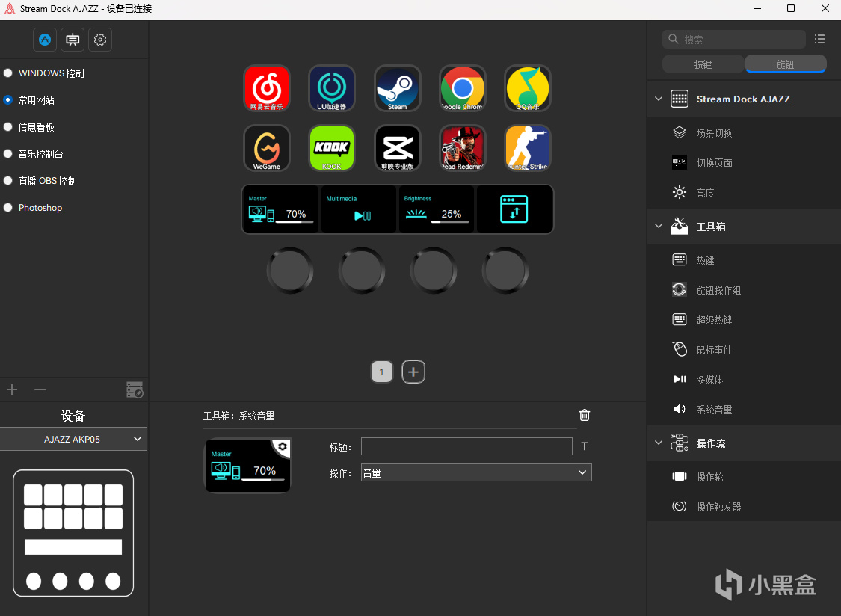The width and height of the screenshot is (841, 616).
Task: Add a new page with plus button
Action: pos(413,372)
